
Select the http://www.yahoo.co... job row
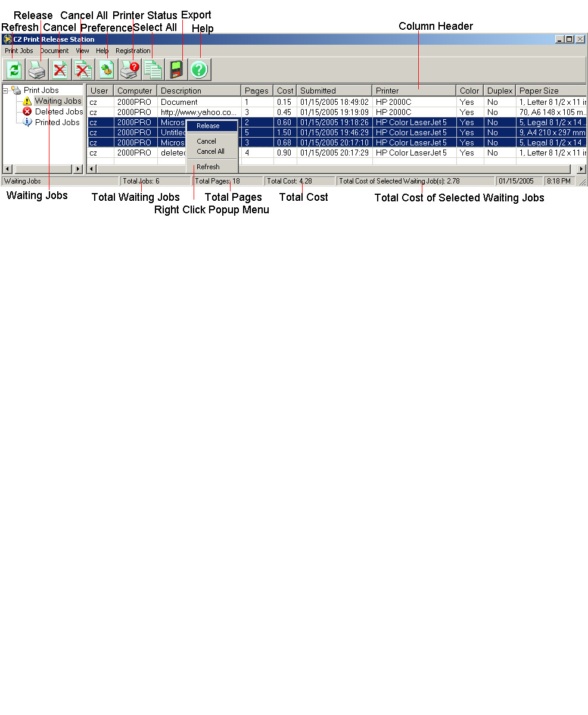(x=337, y=112)
